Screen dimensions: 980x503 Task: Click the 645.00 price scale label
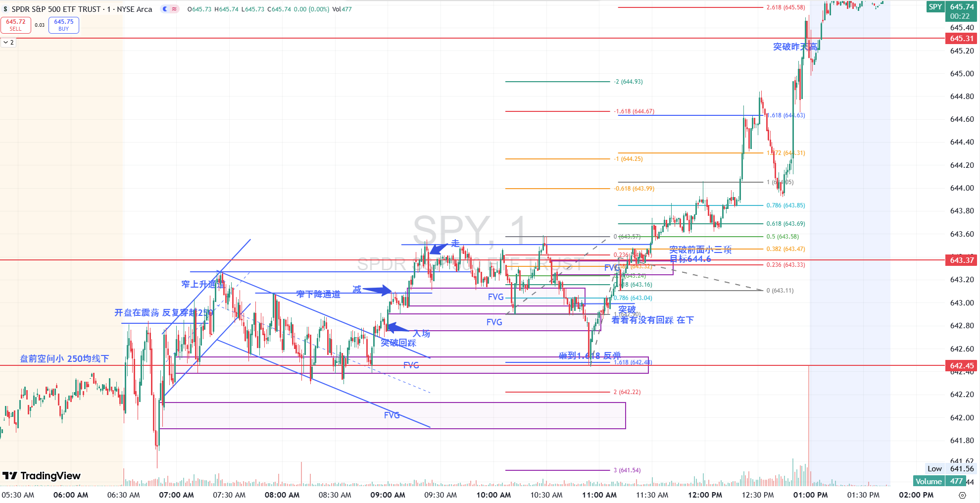[x=962, y=74]
